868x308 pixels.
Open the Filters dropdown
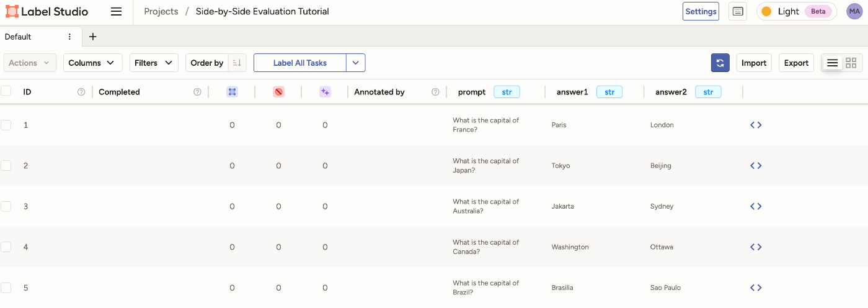(x=154, y=63)
